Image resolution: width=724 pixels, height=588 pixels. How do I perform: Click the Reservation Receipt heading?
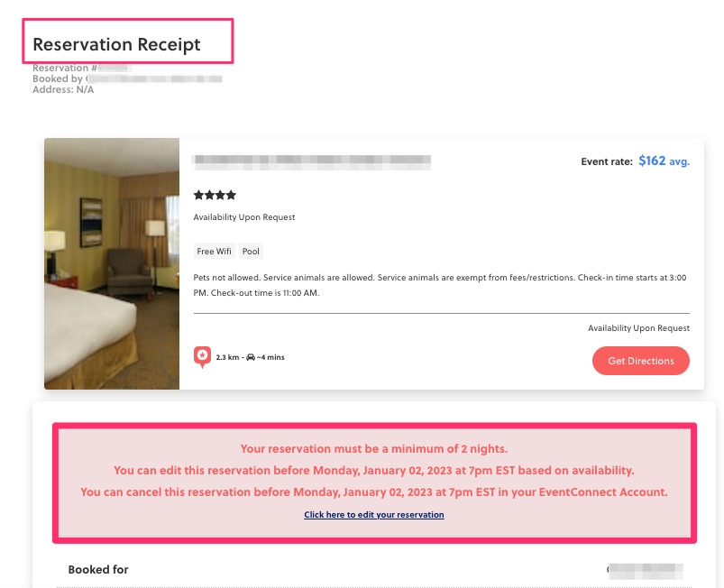point(116,44)
